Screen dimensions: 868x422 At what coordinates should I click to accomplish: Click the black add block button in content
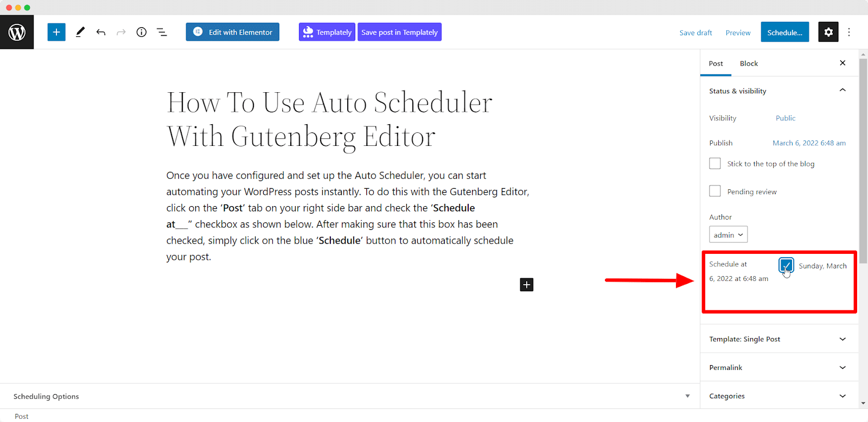pos(527,284)
